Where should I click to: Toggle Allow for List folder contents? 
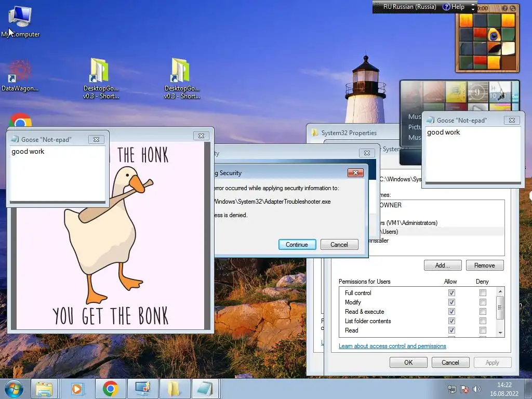[x=451, y=321]
